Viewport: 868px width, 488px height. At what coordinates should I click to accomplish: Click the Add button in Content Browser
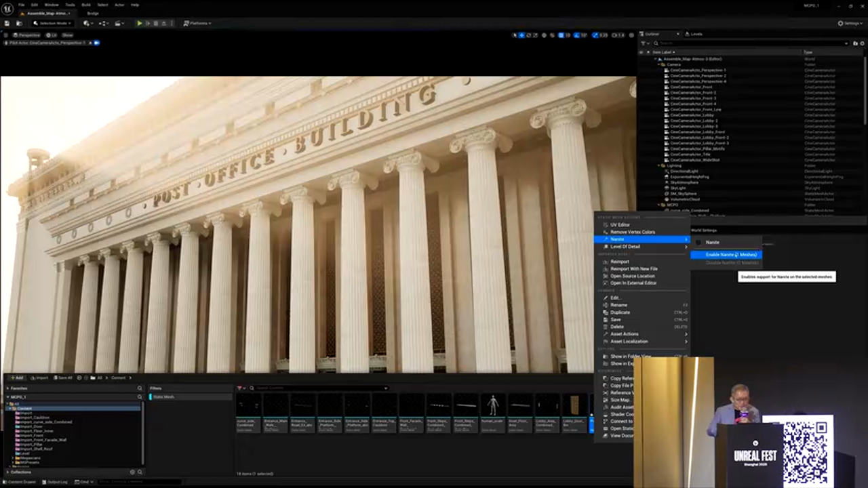pyautogui.click(x=16, y=378)
